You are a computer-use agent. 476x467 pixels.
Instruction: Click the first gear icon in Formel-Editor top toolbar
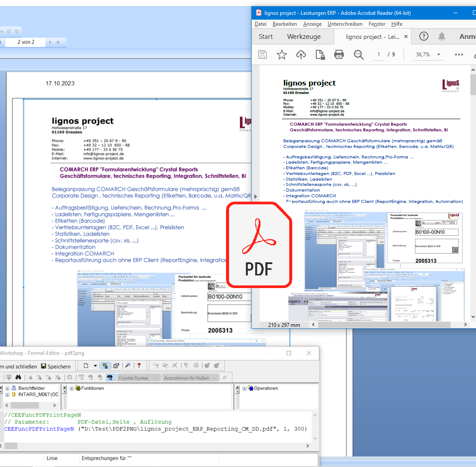[x=207, y=366]
